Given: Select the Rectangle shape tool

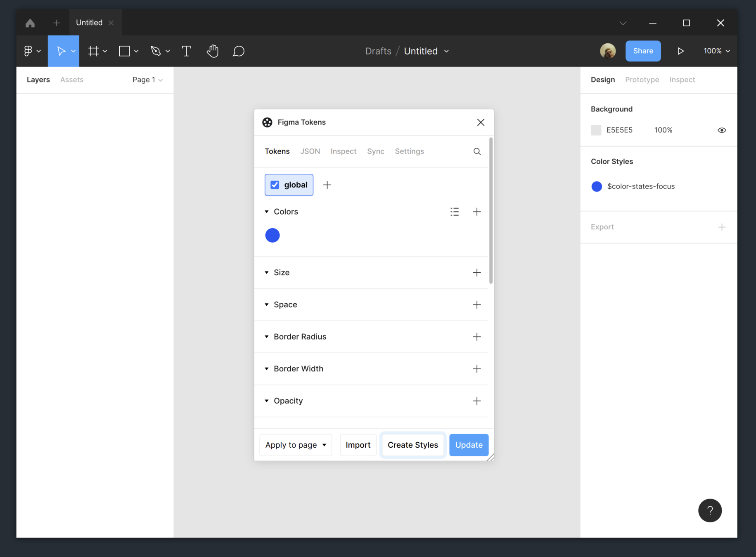Looking at the screenshot, I should coord(124,51).
